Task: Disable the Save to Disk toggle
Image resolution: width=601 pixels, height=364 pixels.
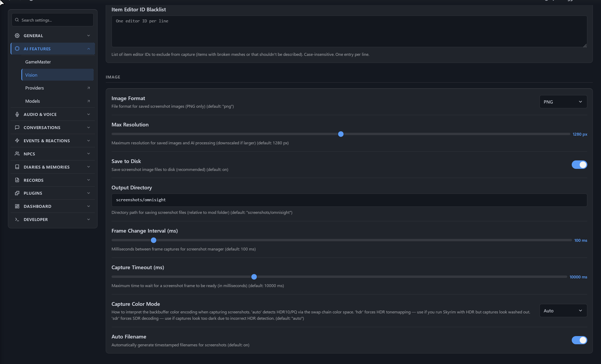Action: point(579,165)
